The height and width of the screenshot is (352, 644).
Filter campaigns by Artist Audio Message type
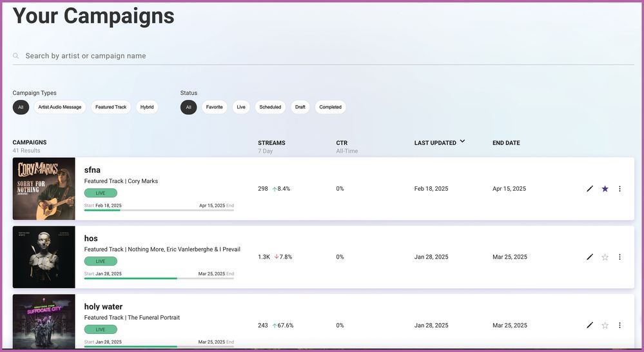60,107
